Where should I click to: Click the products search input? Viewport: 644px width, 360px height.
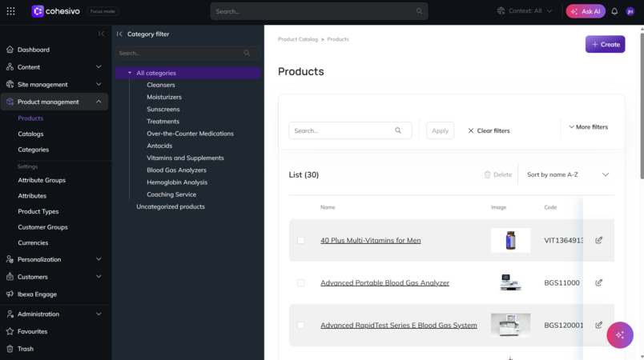click(350, 130)
